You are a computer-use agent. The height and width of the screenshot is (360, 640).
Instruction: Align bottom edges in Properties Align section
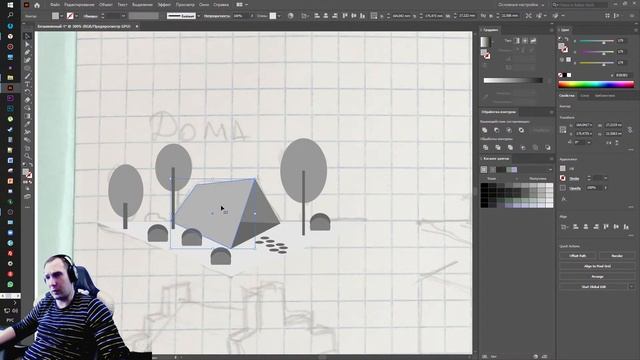[626, 227]
